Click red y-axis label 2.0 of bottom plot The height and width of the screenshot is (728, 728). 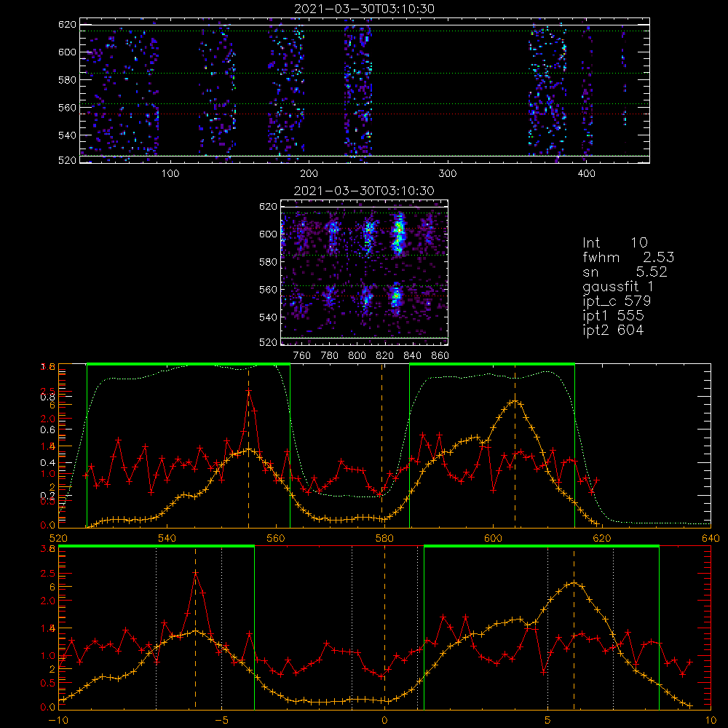[x=48, y=601]
